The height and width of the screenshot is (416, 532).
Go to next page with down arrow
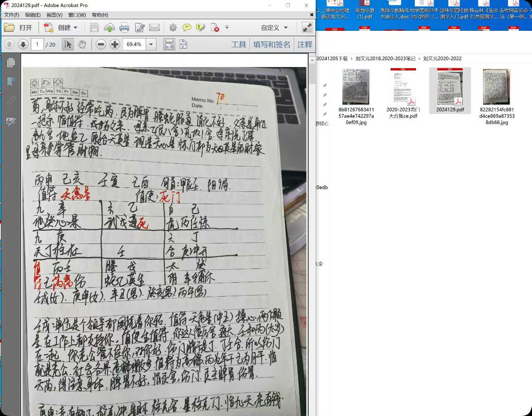pos(23,44)
